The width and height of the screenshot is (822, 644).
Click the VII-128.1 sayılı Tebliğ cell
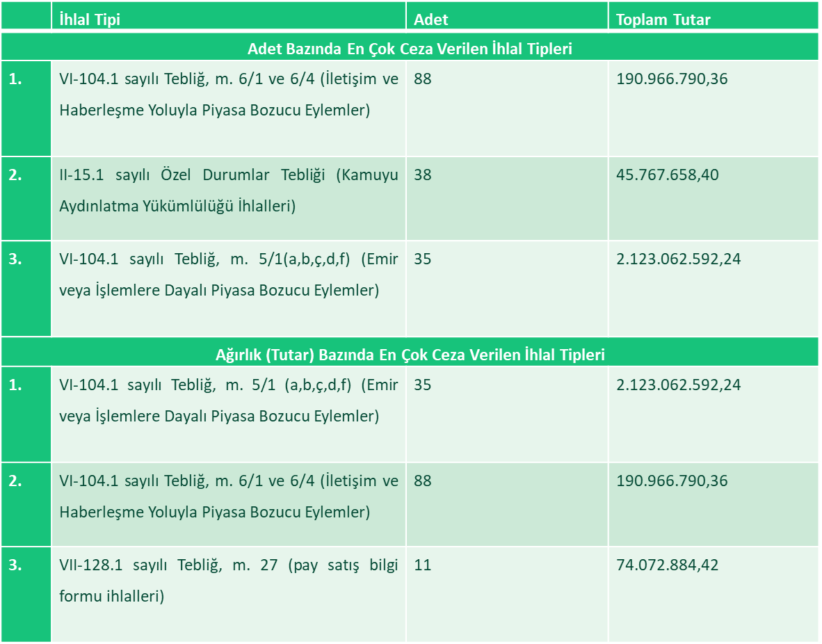click(229, 580)
